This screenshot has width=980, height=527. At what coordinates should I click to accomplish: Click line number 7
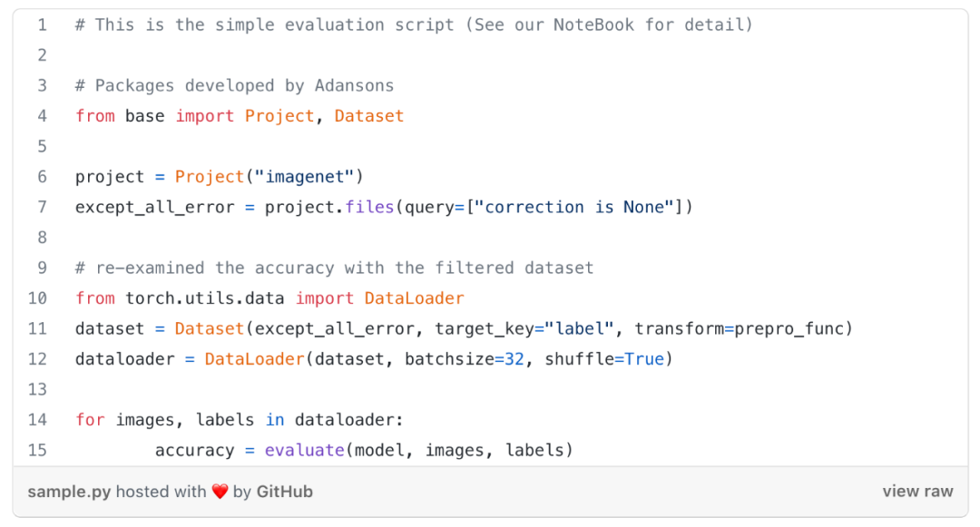[42, 207]
